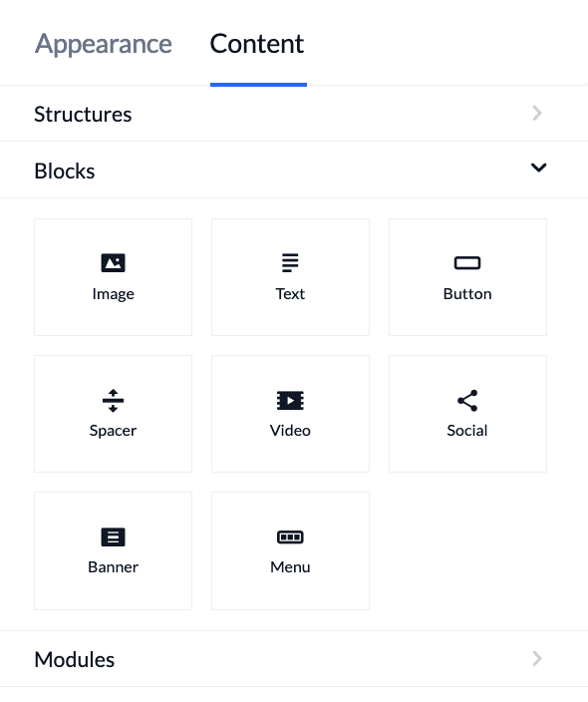Pick the Spacer block icon

tap(113, 400)
